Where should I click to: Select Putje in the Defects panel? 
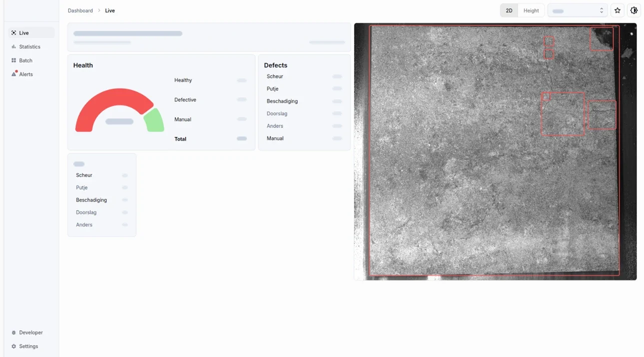click(x=304, y=88)
